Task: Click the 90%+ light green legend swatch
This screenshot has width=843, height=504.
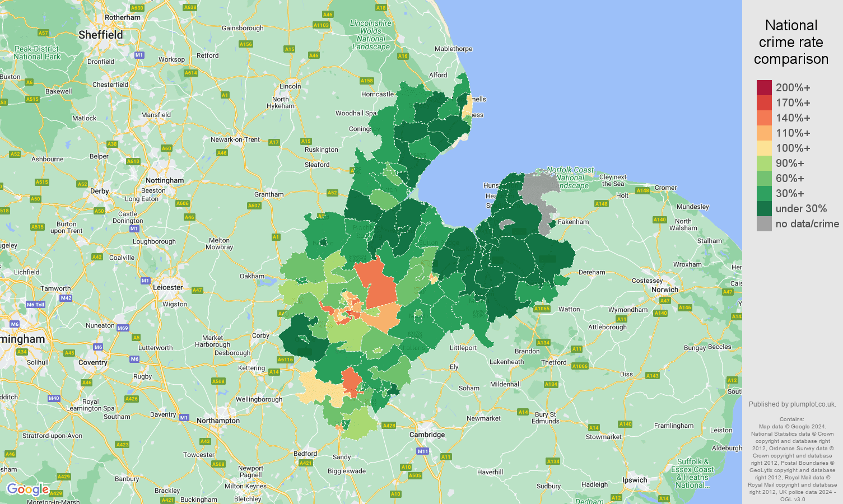Action: pyautogui.click(x=764, y=163)
